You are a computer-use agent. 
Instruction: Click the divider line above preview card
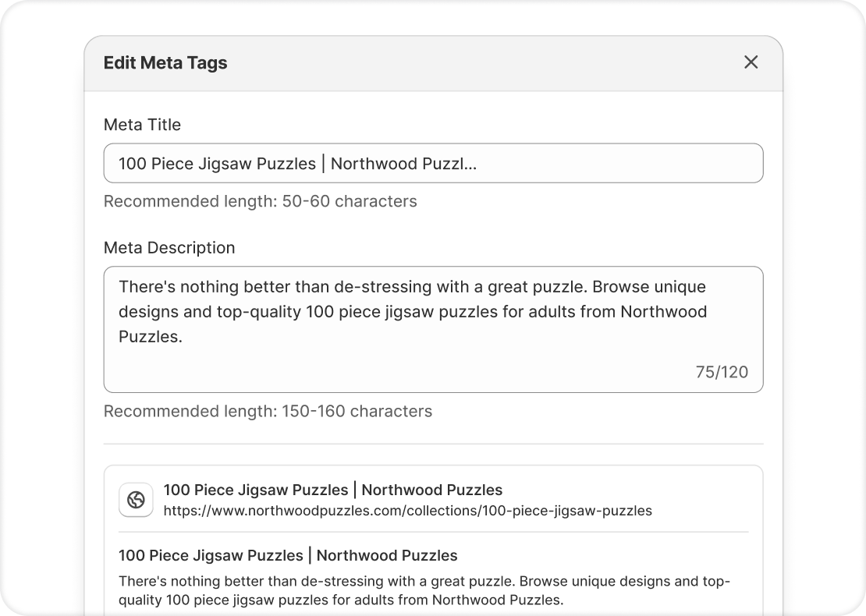(433, 444)
